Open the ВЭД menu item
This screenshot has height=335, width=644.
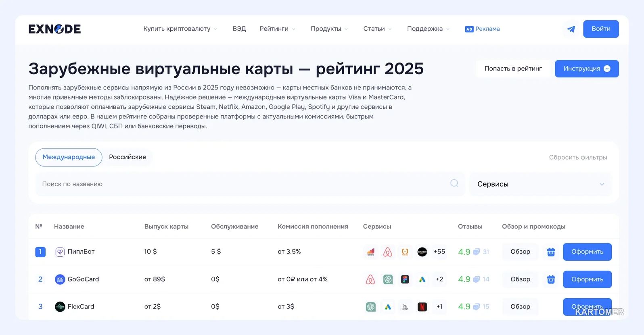point(239,29)
